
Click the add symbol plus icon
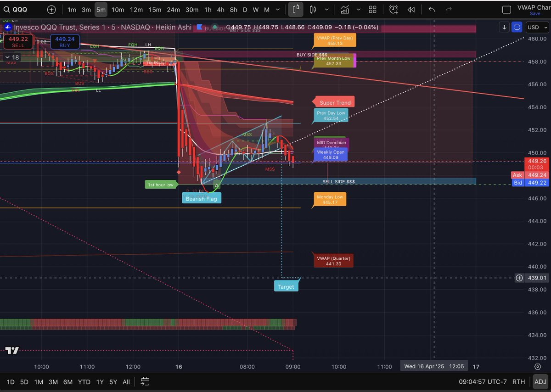[x=51, y=10]
